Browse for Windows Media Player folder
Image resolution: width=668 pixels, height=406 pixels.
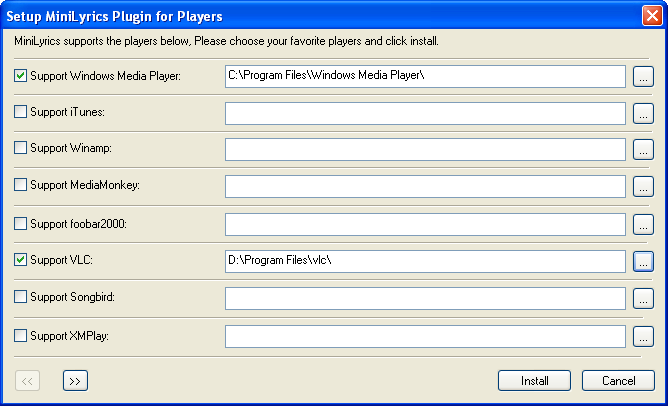point(643,77)
